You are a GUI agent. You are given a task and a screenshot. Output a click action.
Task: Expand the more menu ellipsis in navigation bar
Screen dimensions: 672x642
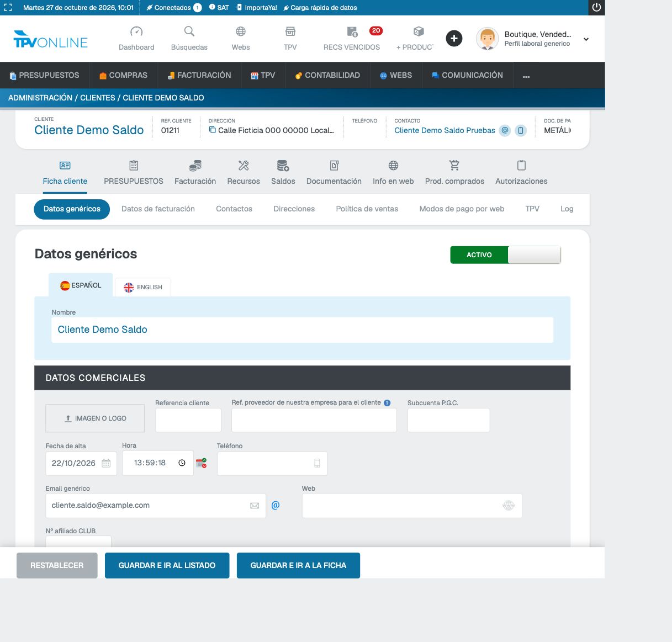click(526, 76)
